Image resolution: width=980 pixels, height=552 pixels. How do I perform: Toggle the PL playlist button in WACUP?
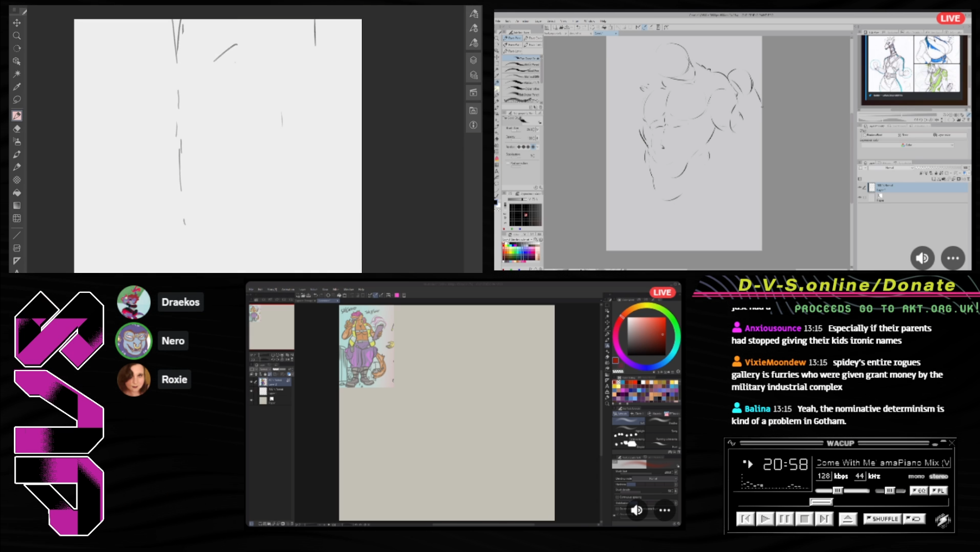pos(938,490)
